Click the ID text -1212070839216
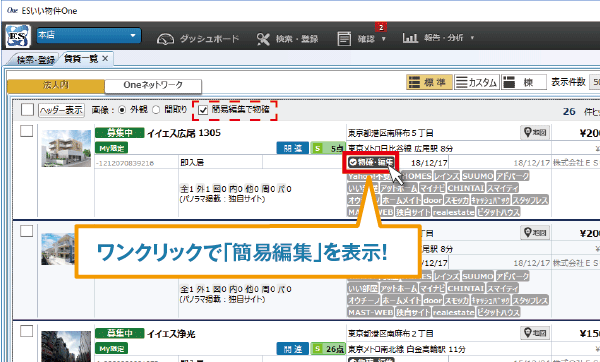The width and height of the screenshot is (600, 362). [125, 163]
